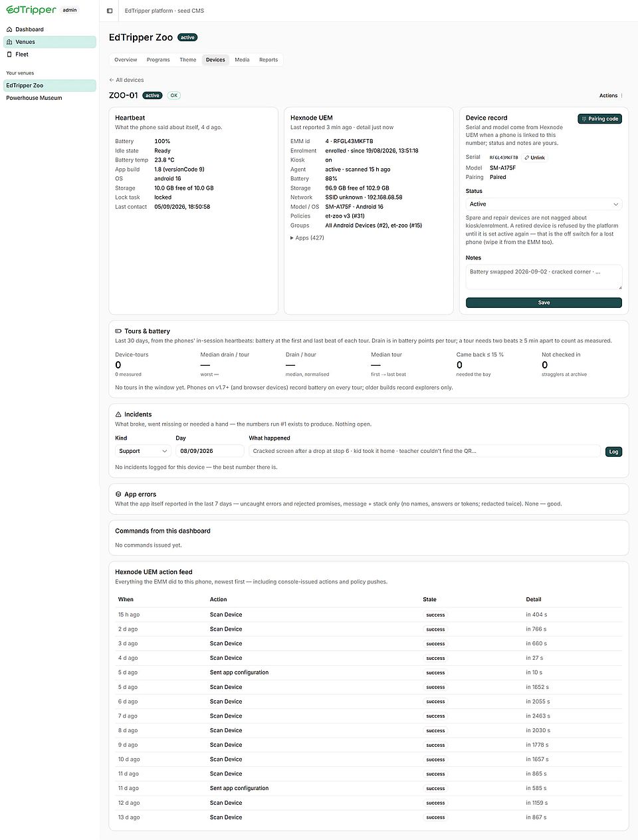
Task: Unlink the device serial
Action: point(534,158)
